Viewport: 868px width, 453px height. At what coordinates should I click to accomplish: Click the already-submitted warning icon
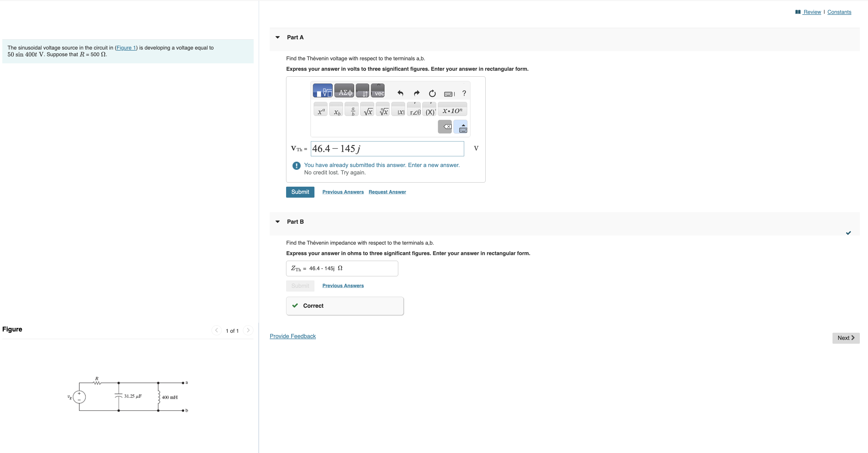point(296,166)
